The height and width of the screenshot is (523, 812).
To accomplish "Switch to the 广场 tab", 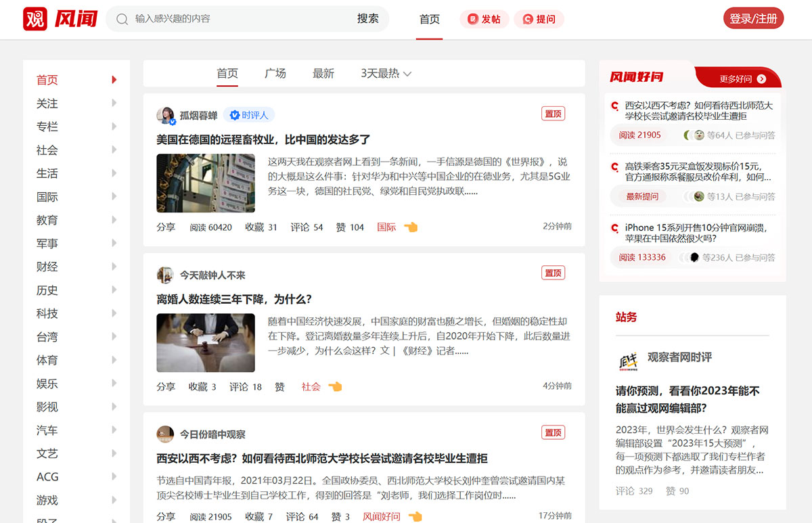I will (275, 74).
